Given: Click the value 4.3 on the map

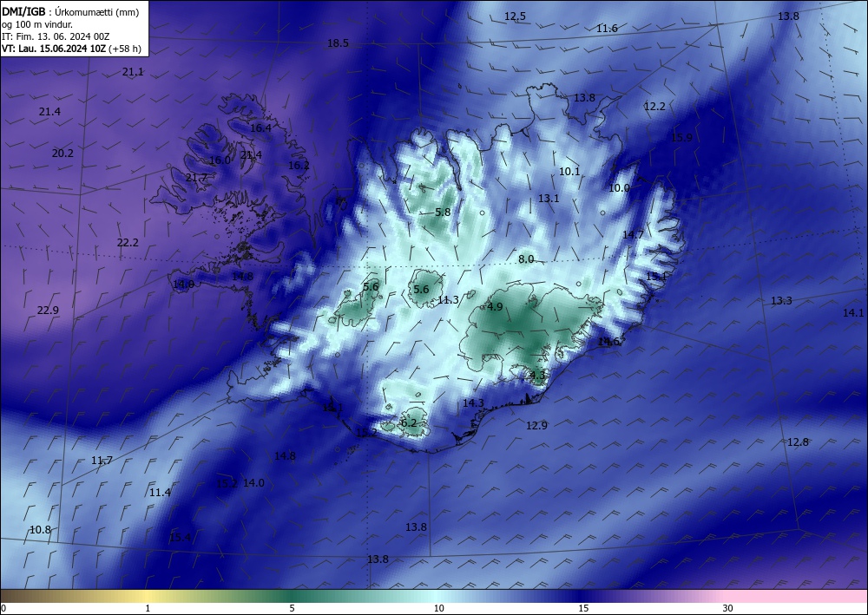Looking at the screenshot, I should (x=537, y=375).
